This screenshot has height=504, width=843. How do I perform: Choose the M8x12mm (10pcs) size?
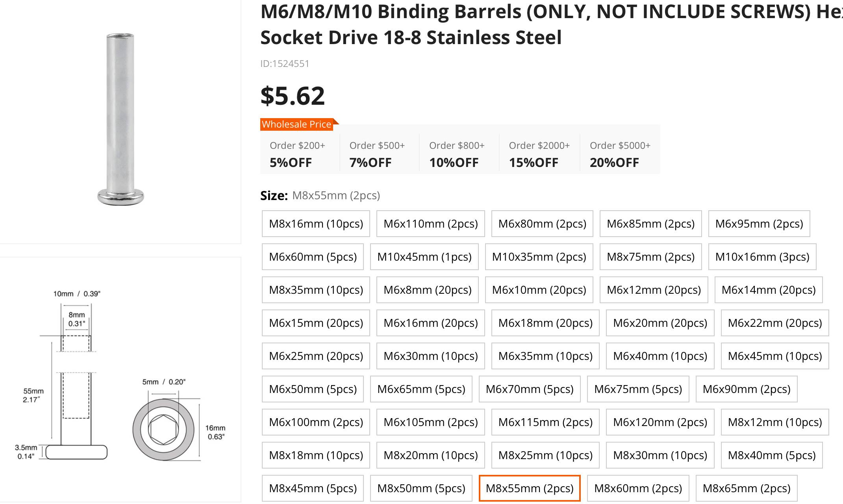coord(774,422)
